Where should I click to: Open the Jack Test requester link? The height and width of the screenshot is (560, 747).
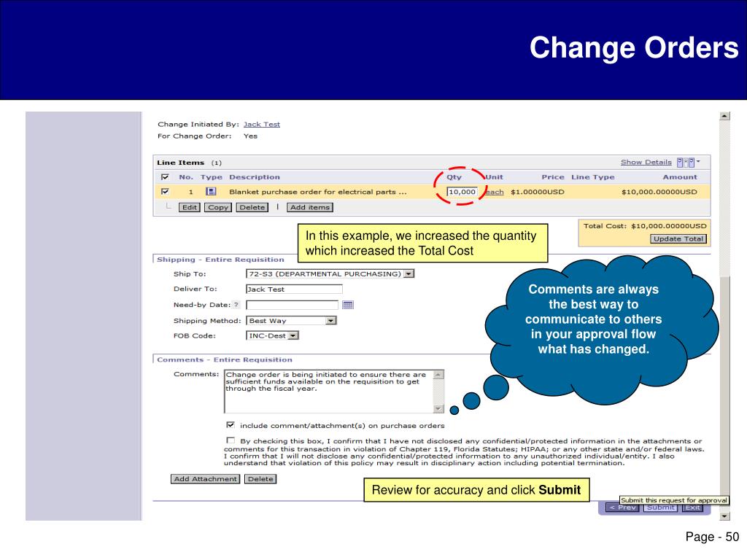pyautogui.click(x=262, y=124)
